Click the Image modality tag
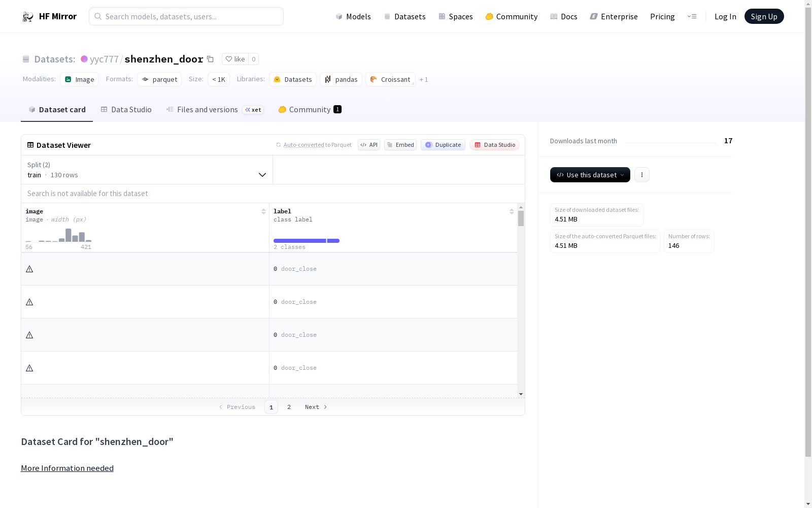The height and width of the screenshot is (508, 812). click(79, 79)
